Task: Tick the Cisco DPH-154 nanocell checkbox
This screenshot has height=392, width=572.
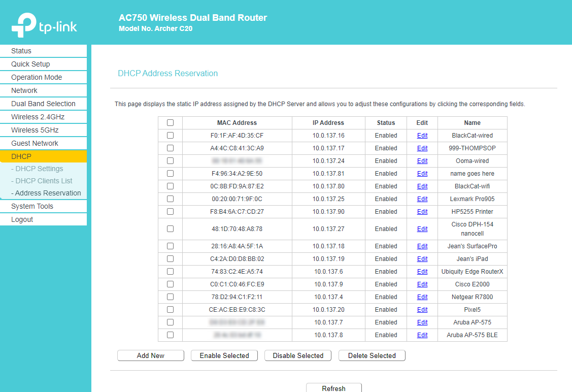Action: (x=170, y=229)
